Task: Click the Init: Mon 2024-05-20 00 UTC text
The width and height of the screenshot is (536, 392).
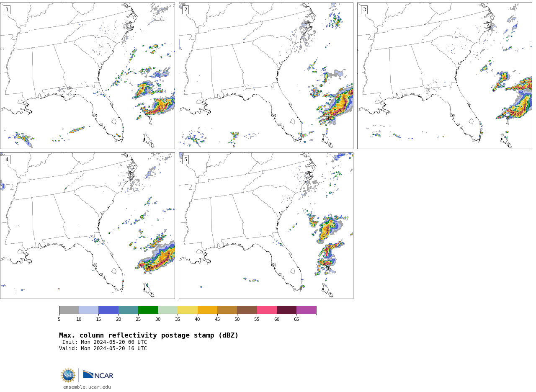Action: [105, 342]
